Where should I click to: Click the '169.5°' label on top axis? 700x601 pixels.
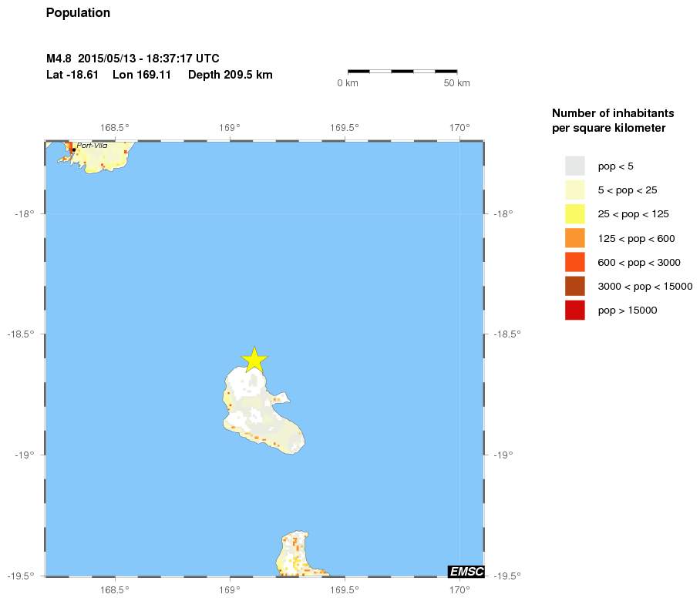(344, 128)
